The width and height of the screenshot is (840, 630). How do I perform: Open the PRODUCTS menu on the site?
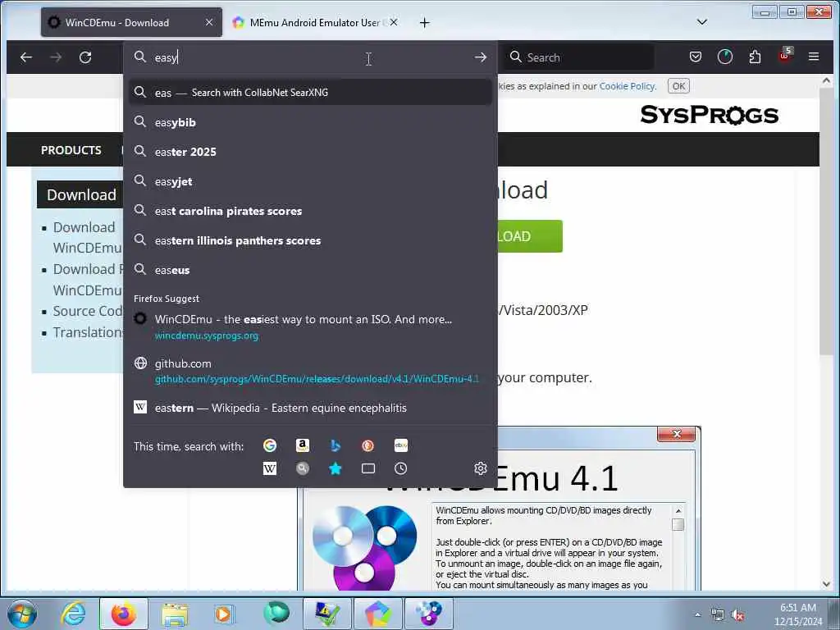71,150
